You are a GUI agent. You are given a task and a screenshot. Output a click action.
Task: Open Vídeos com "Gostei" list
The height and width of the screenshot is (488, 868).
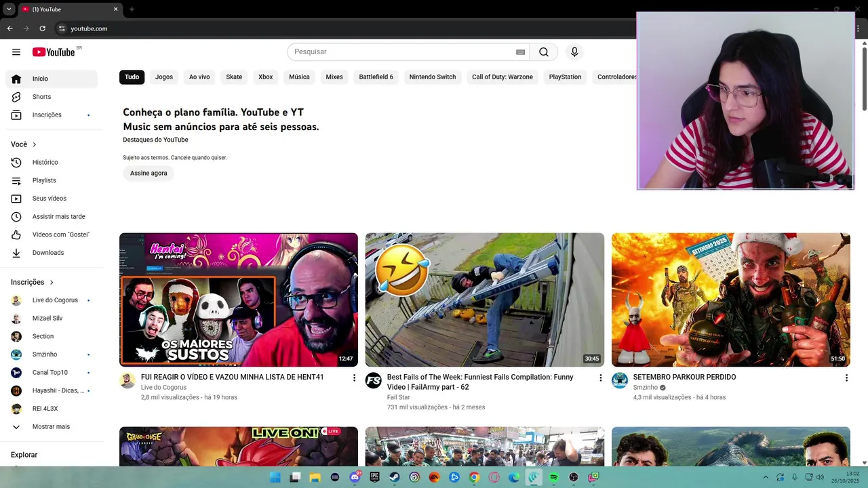[52, 235]
